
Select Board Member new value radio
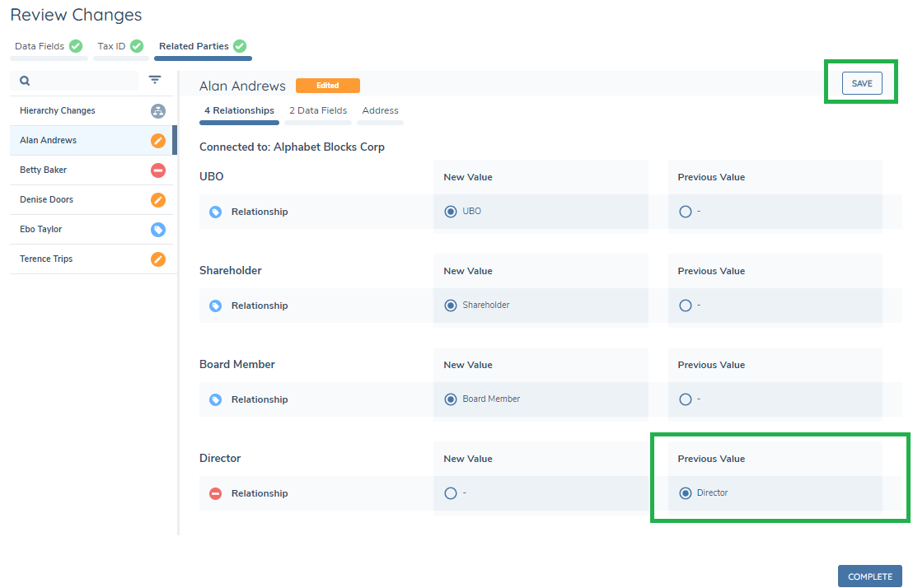(451, 399)
